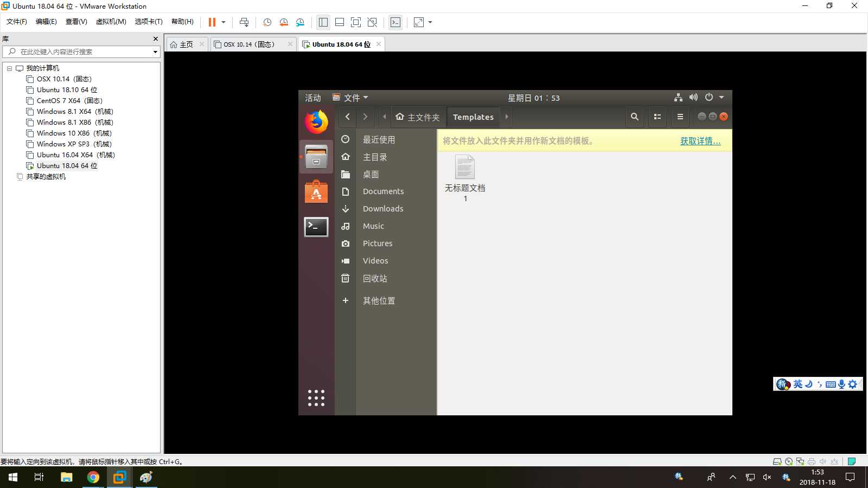Click the Ubuntu network status icon
The width and height of the screenshot is (868, 488).
678,97
